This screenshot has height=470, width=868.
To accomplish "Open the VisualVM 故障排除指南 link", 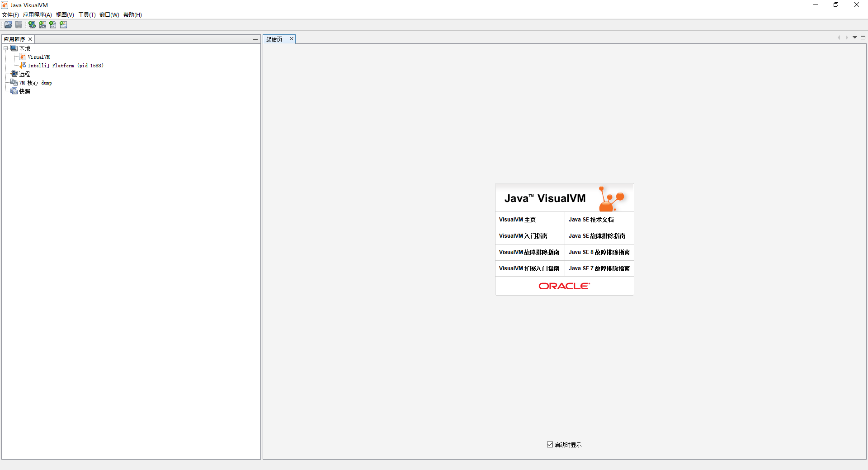I will pyautogui.click(x=529, y=252).
